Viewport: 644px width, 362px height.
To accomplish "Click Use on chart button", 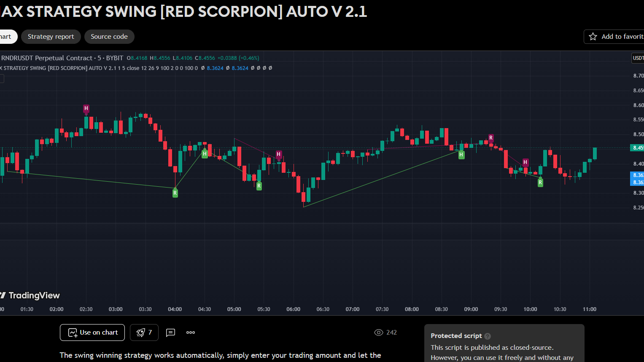I will pyautogui.click(x=92, y=333).
